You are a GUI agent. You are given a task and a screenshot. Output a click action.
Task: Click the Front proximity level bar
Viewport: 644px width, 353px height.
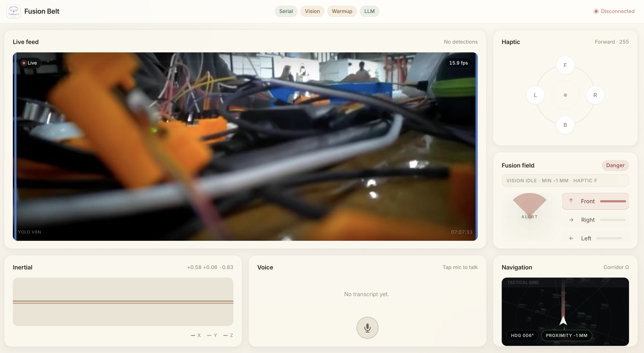[613, 201]
